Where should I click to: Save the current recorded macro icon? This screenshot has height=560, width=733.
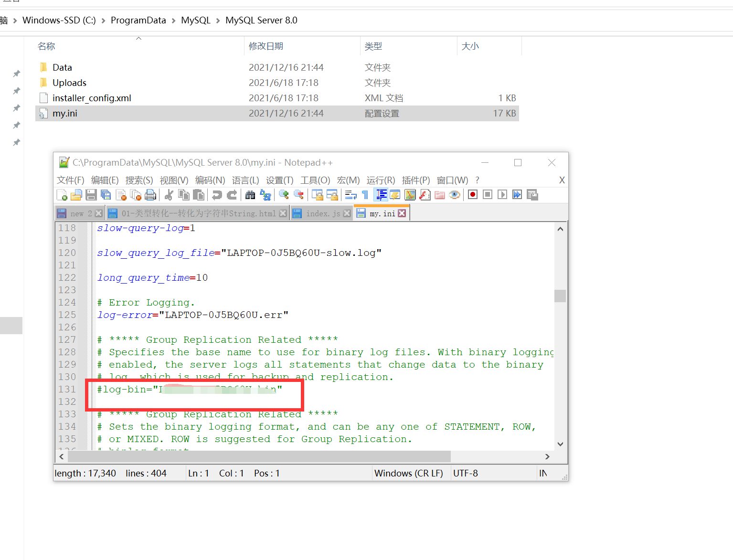click(x=532, y=195)
